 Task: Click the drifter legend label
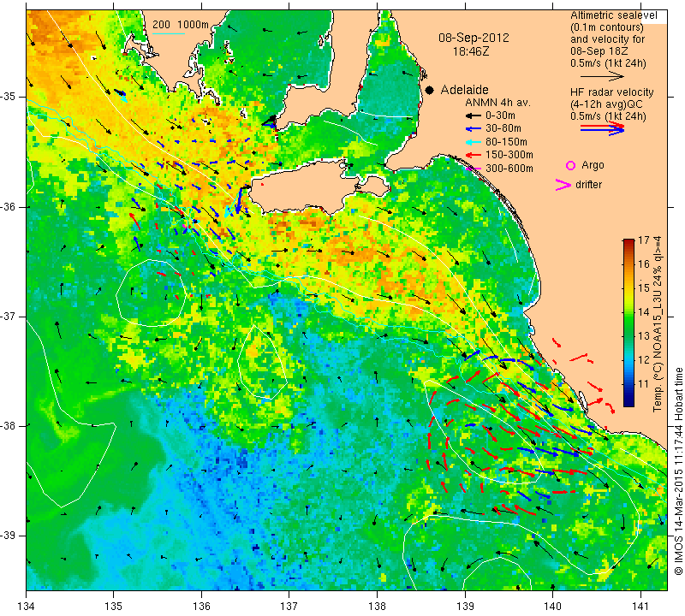[x=588, y=185]
